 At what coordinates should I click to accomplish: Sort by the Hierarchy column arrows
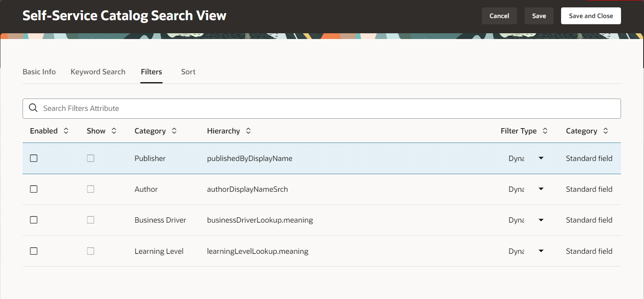pyautogui.click(x=248, y=131)
